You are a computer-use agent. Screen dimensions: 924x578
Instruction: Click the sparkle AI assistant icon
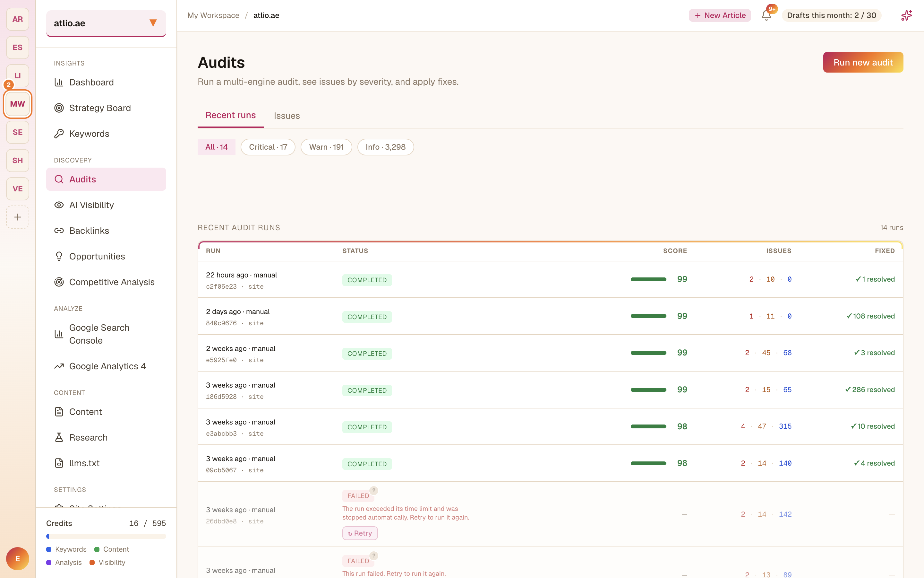click(906, 15)
